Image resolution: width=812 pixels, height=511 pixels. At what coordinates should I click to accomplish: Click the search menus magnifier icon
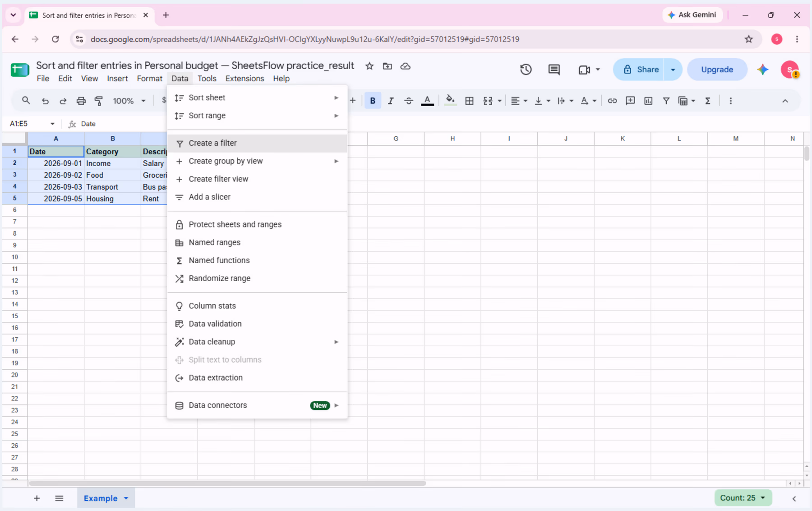26,101
